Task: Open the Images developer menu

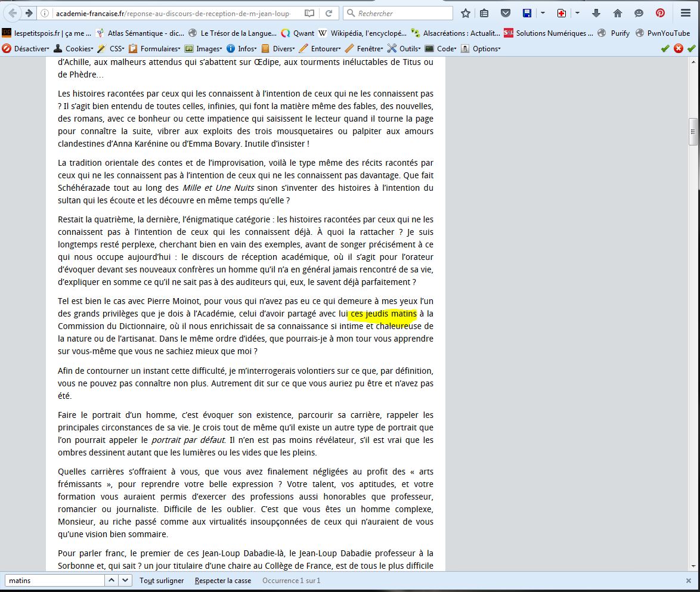Action: point(204,49)
